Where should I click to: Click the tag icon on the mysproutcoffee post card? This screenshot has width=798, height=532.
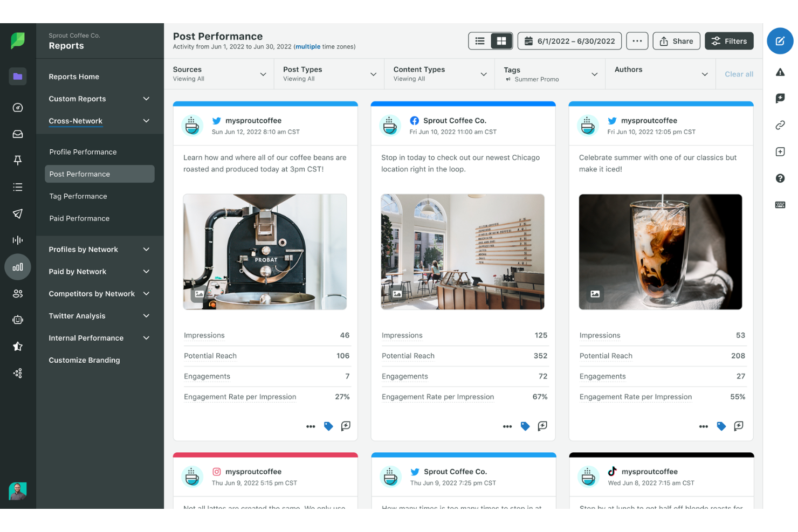[328, 426]
